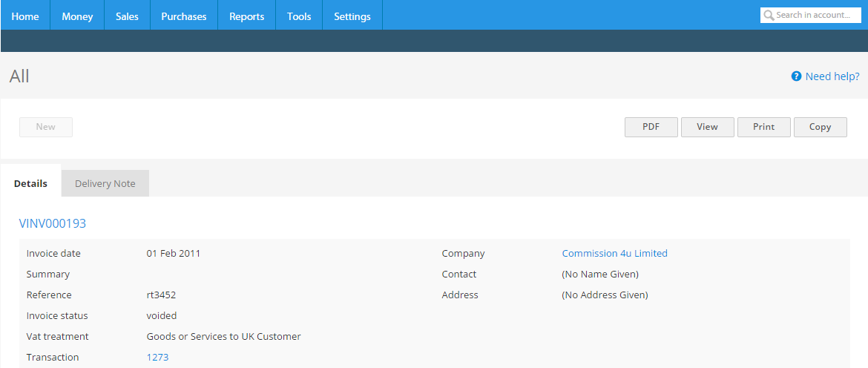Open the Commission 4u Limited company link
The height and width of the screenshot is (368, 868).
coord(614,253)
